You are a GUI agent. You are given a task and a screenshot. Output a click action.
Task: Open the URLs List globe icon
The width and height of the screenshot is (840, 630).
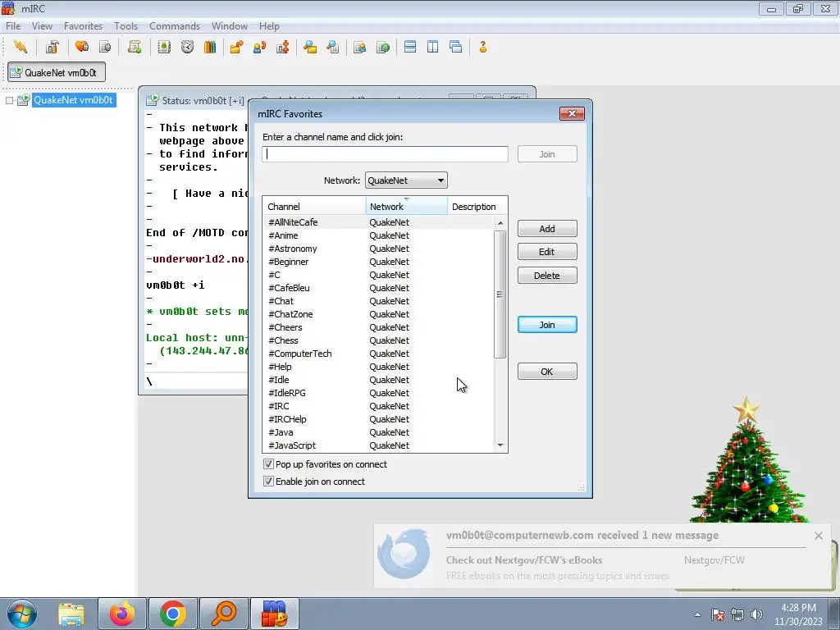383,47
